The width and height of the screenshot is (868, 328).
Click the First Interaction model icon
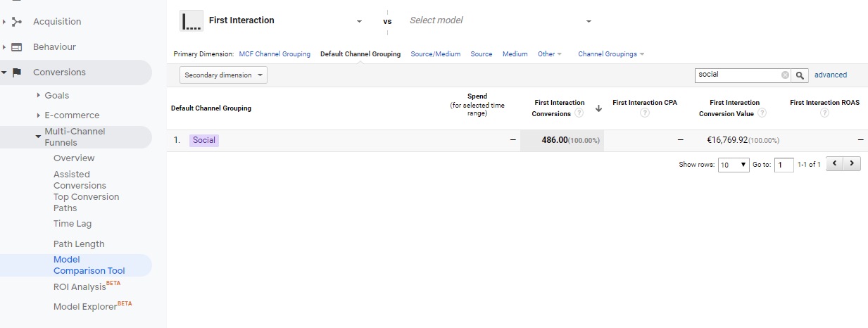click(x=191, y=20)
